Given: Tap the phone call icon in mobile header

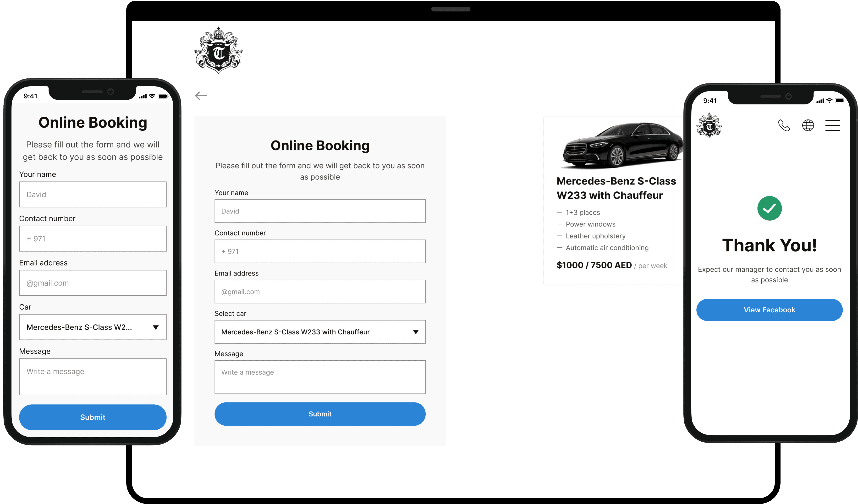Looking at the screenshot, I should (x=784, y=125).
